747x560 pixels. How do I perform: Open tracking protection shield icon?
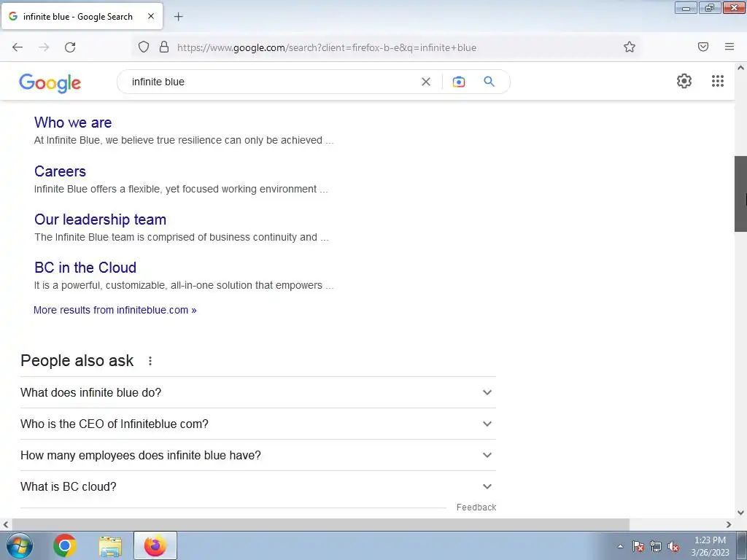144,47
